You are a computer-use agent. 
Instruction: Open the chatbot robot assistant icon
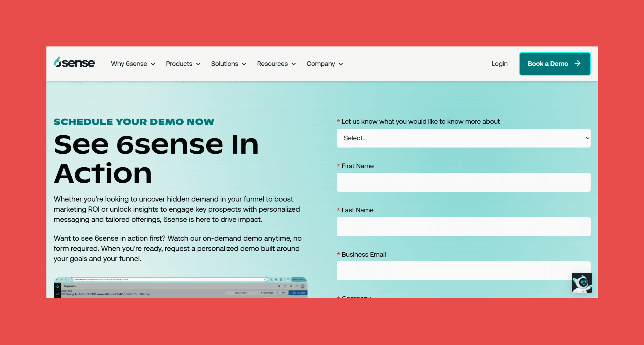point(582,283)
